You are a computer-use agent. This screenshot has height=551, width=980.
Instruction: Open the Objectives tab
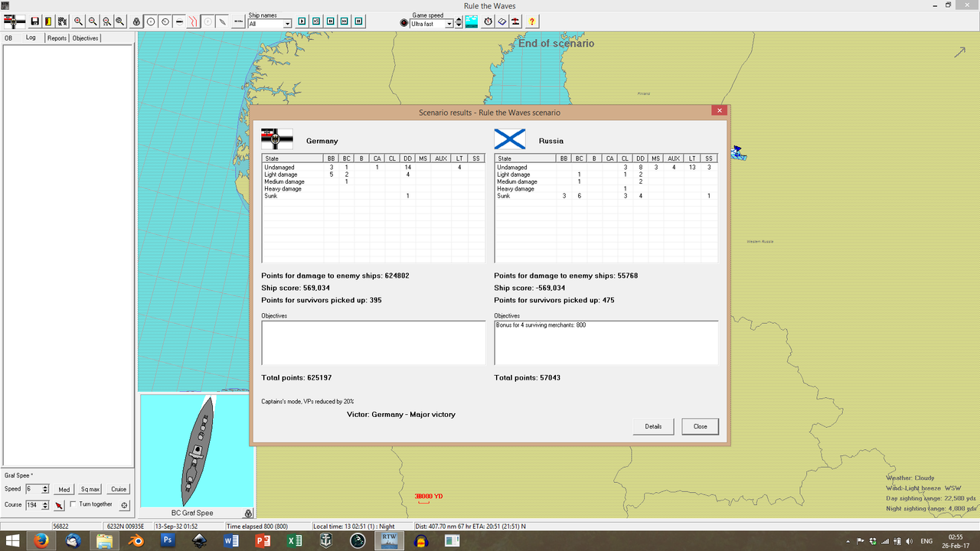click(x=85, y=37)
